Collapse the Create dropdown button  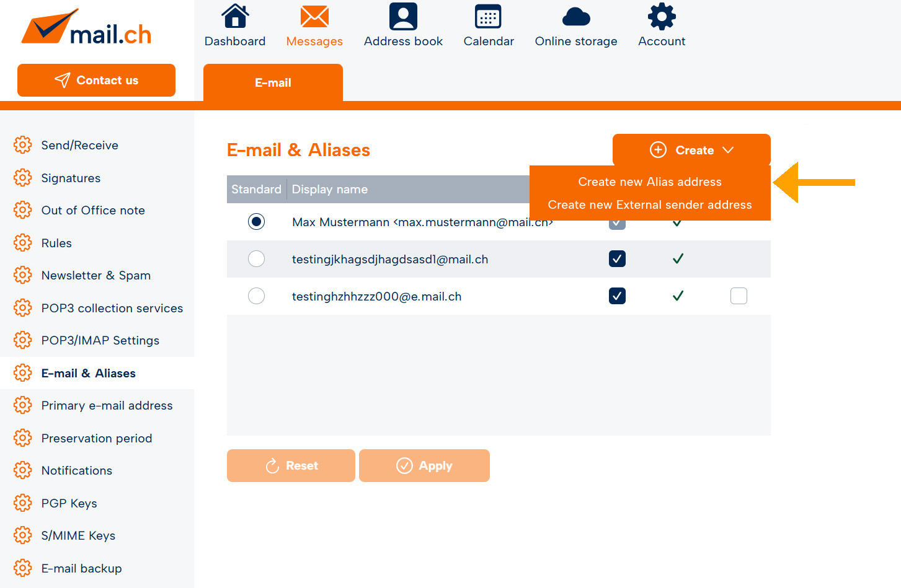click(x=691, y=150)
